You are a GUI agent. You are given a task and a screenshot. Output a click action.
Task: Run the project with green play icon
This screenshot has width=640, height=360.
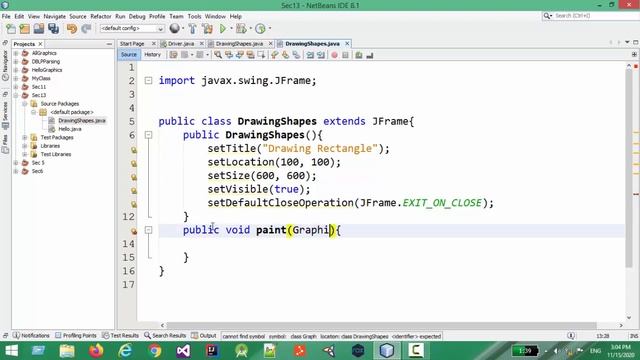click(x=223, y=29)
